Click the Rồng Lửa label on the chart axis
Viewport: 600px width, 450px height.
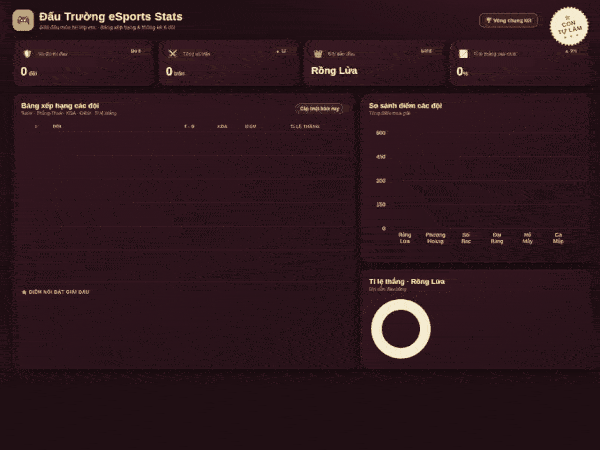(405, 238)
